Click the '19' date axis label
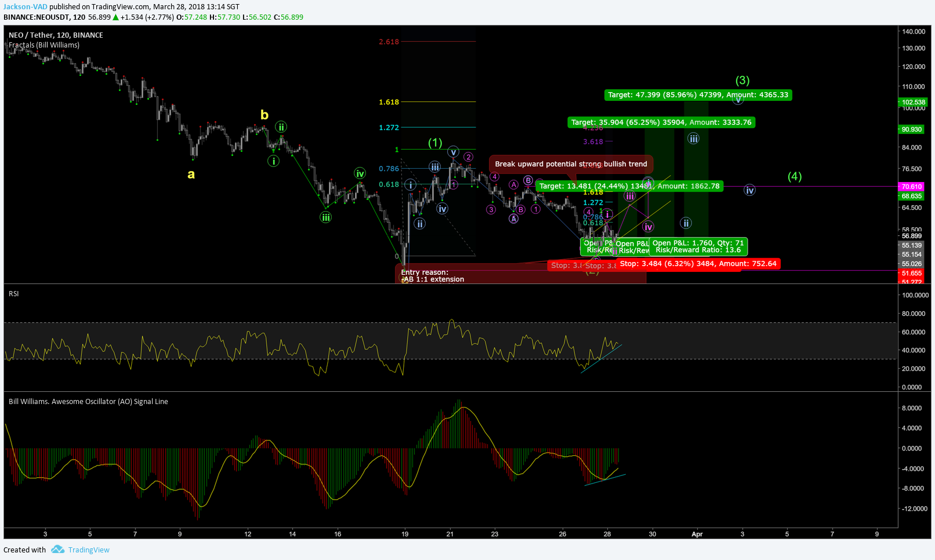This screenshot has width=935, height=560. pyautogui.click(x=405, y=534)
